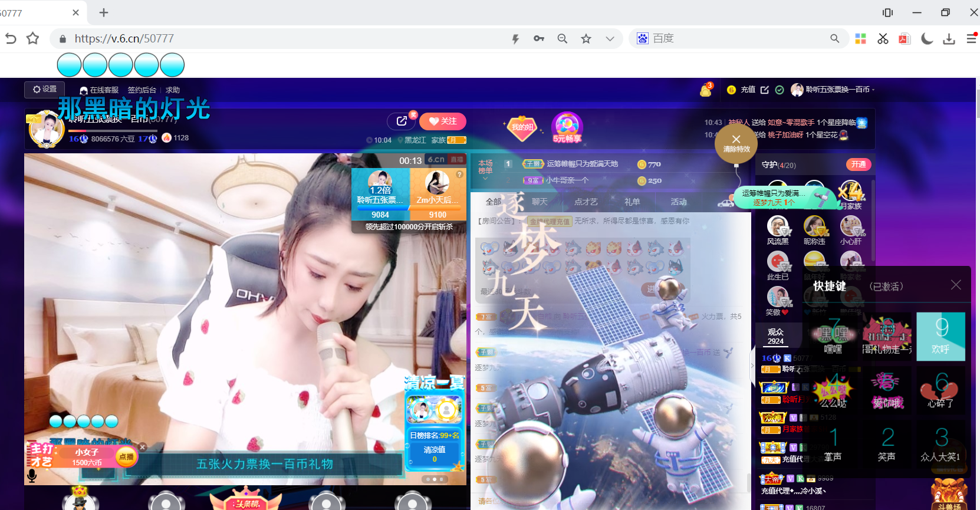Close the 小女子 song card

pos(142,447)
